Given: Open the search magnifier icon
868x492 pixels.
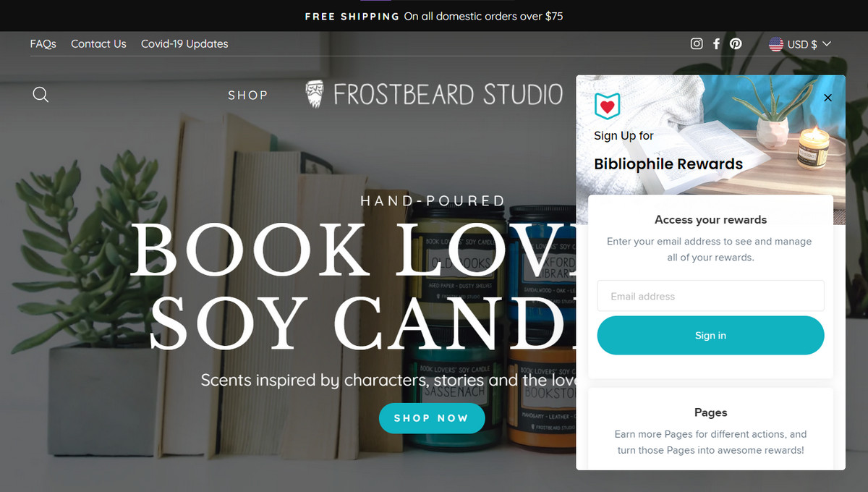Looking at the screenshot, I should (41, 95).
